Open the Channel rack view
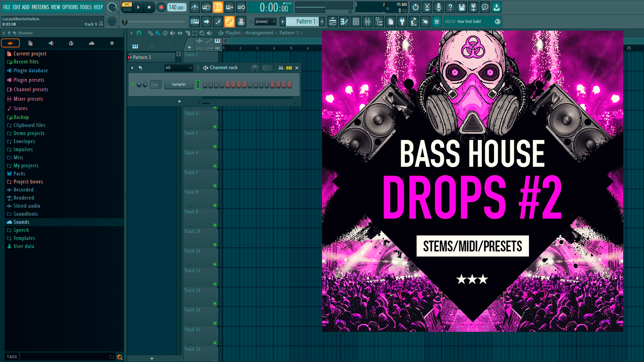 pos(356,21)
